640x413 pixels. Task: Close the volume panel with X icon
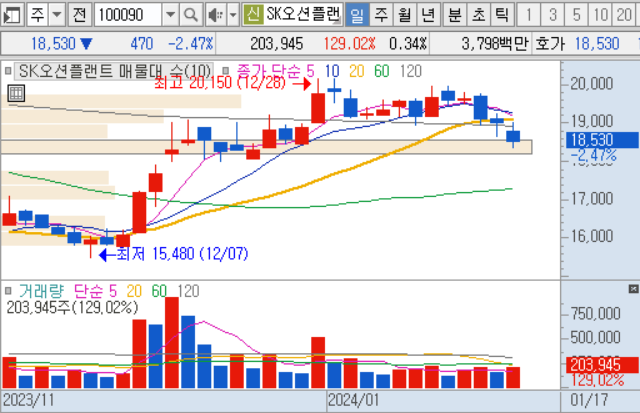[x=633, y=289]
